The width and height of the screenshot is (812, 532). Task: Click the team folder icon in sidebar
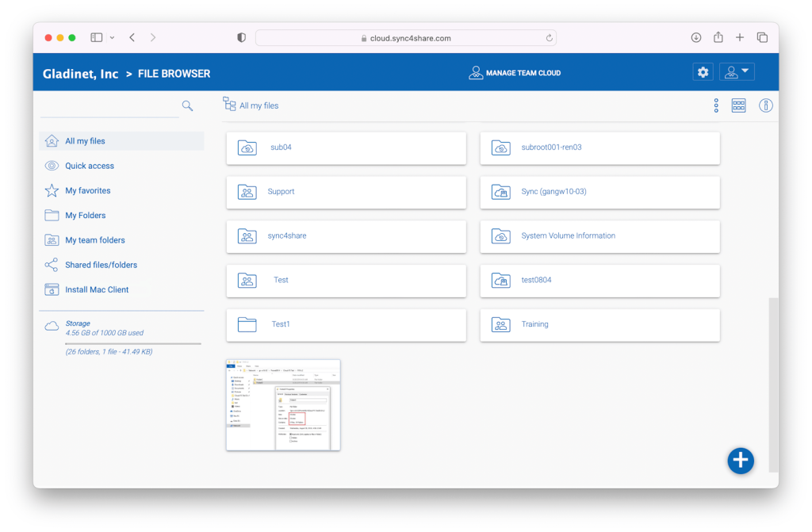coord(52,240)
